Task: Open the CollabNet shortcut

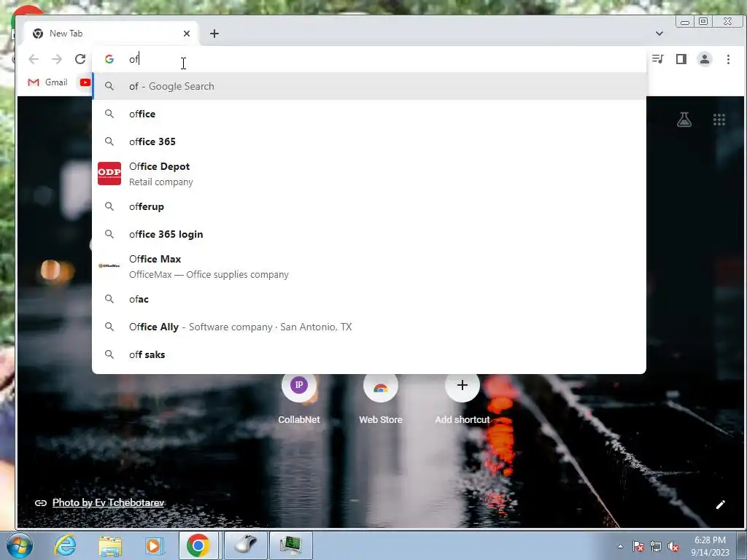Action: (298, 397)
